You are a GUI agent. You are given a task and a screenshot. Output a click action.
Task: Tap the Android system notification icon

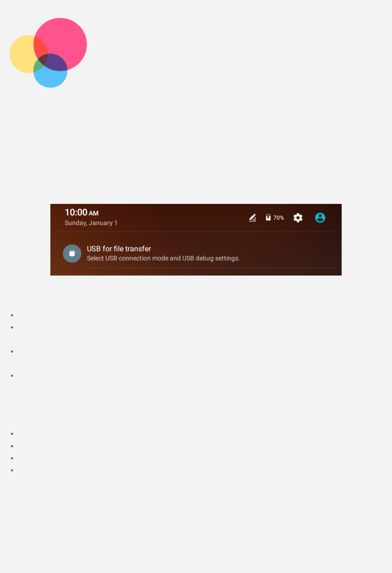[72, 253]
